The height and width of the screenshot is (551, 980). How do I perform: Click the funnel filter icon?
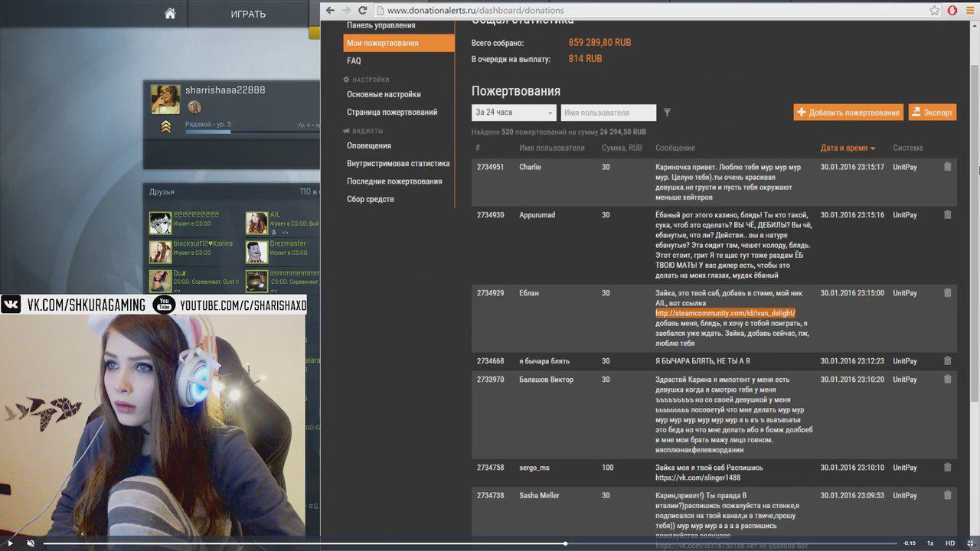pyautogui.click(x=667, y=112)
